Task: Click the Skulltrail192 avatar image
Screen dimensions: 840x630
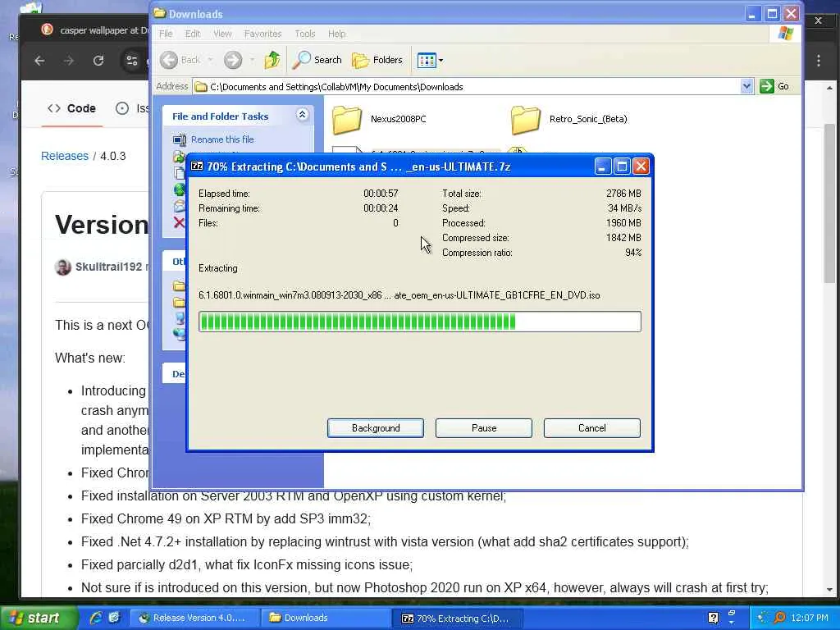Action: click(x=62, y=267)
